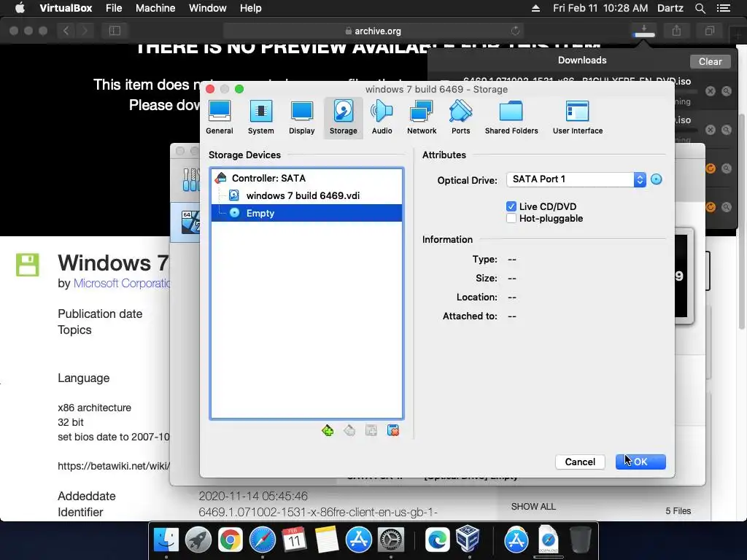Open the Help menu
747x560 pixels.
(251, 8)
